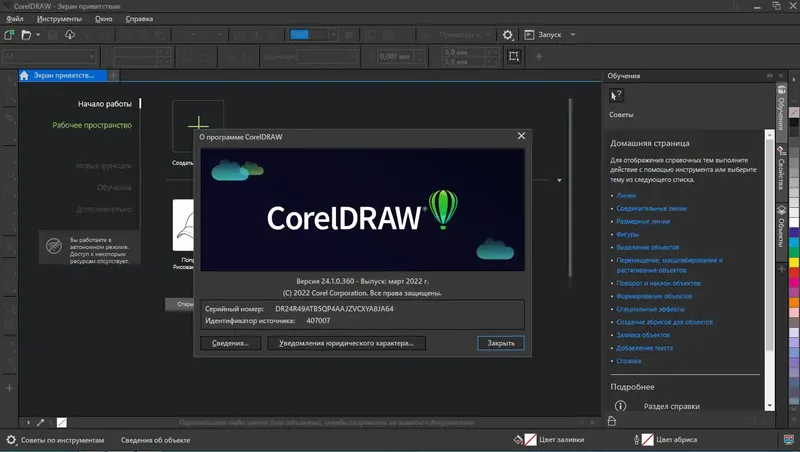Screen dimensions: 800x452
Task: Click the Open folder icon in toolbar
Action: (26, 35)
